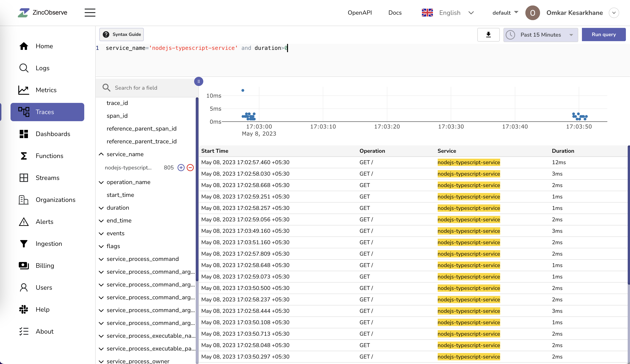The image size is (630, 364).
Task: Select Ingestion in the sidebar
Action: 49,244
